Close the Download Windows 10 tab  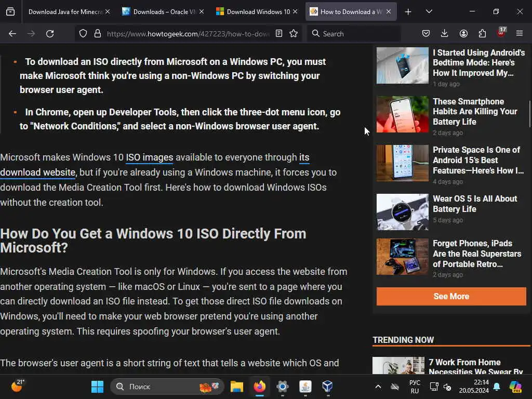[x=295, y=11]
